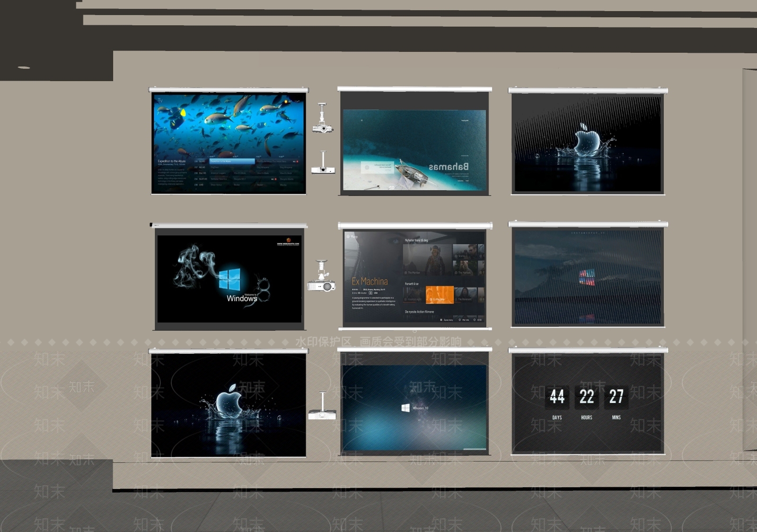Click the "Windows" text on the Windows 8 screen

click(242, 298)
